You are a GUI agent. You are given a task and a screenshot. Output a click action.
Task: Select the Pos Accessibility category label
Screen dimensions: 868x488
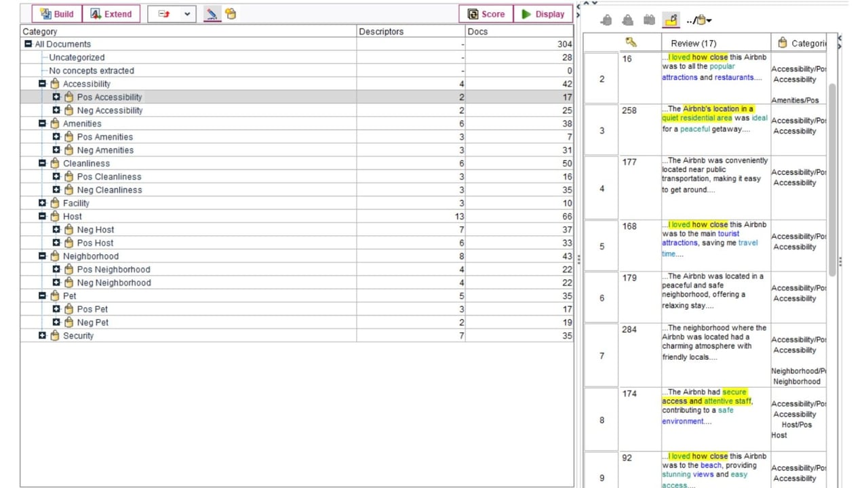click(x=110, y=97)
